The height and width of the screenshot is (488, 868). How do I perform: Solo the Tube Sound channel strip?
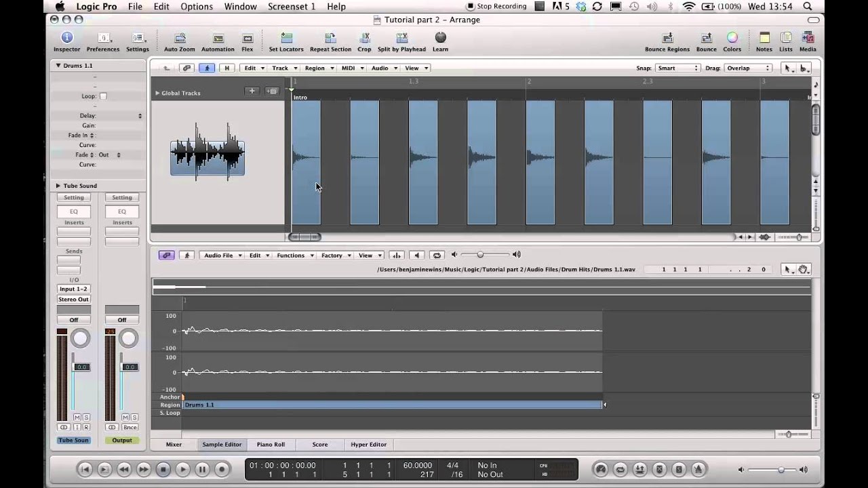click(86, 418)
